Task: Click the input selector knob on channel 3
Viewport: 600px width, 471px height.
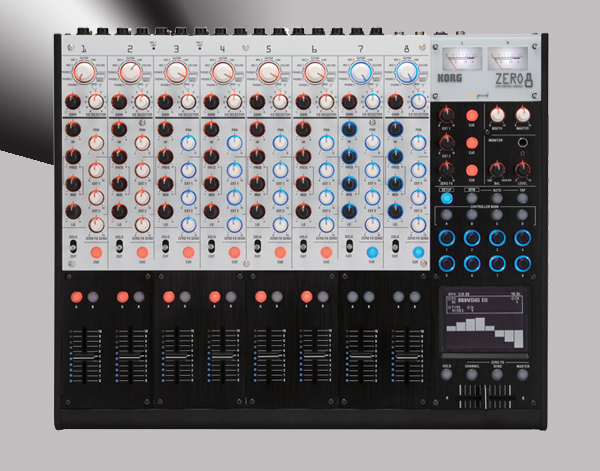Action: [x=177, y=73]
